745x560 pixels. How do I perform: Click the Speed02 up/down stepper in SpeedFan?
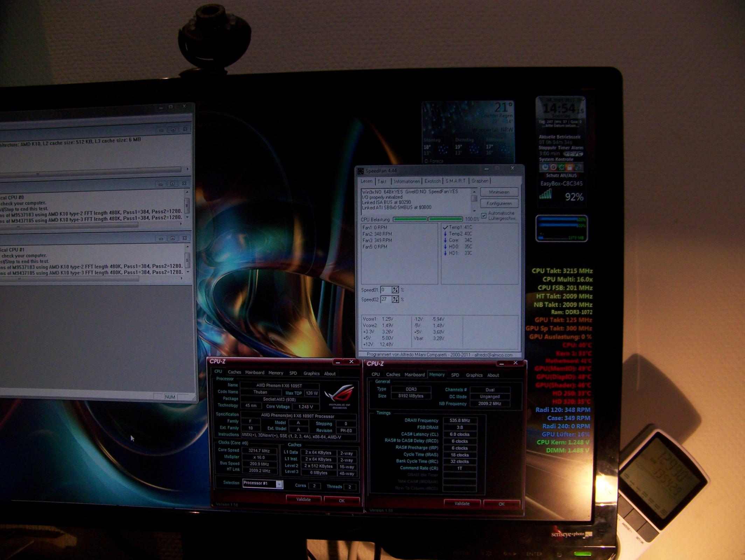tap(395, 299)
